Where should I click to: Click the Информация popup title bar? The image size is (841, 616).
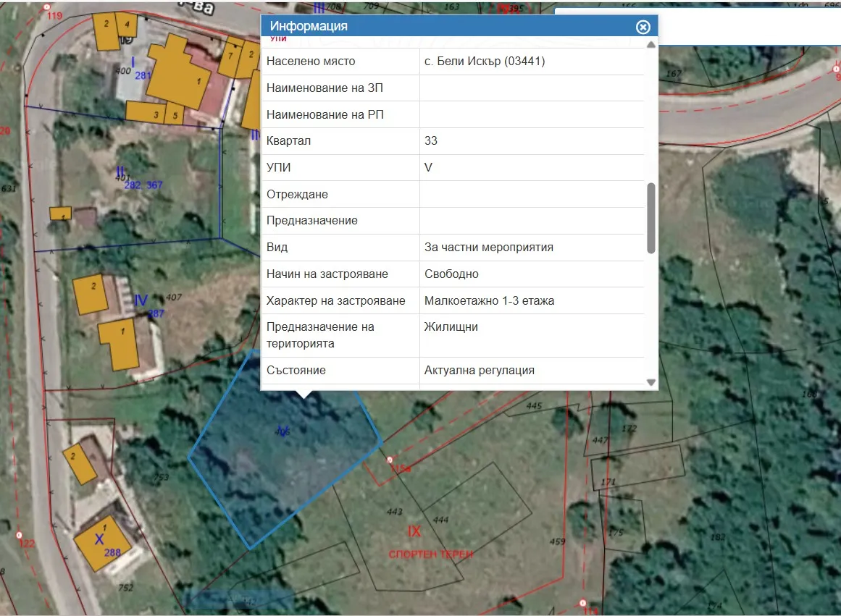pyautogui.click(x=459, y=26)
